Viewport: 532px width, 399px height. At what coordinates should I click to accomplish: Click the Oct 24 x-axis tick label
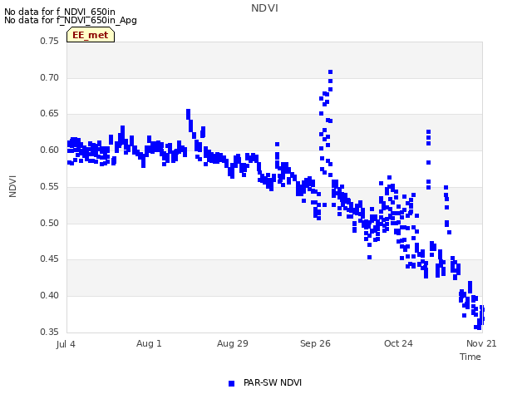[398, 343]
